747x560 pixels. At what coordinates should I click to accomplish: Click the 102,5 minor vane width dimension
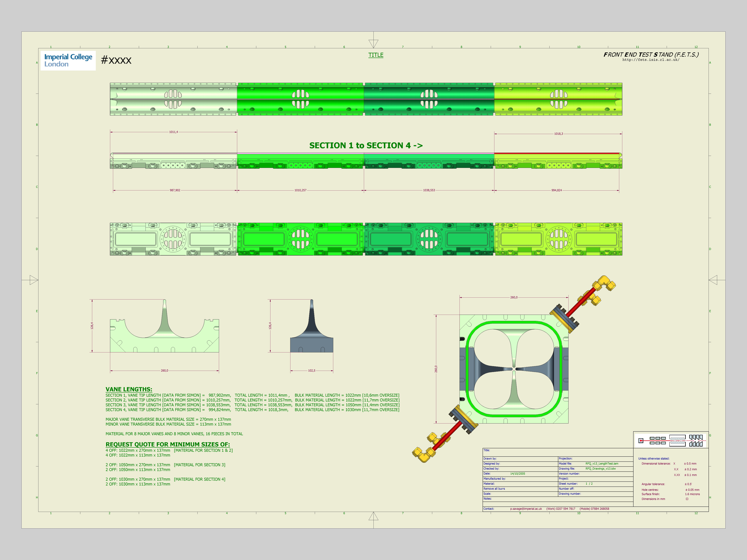pyautogui.click(x=312, y=371)
